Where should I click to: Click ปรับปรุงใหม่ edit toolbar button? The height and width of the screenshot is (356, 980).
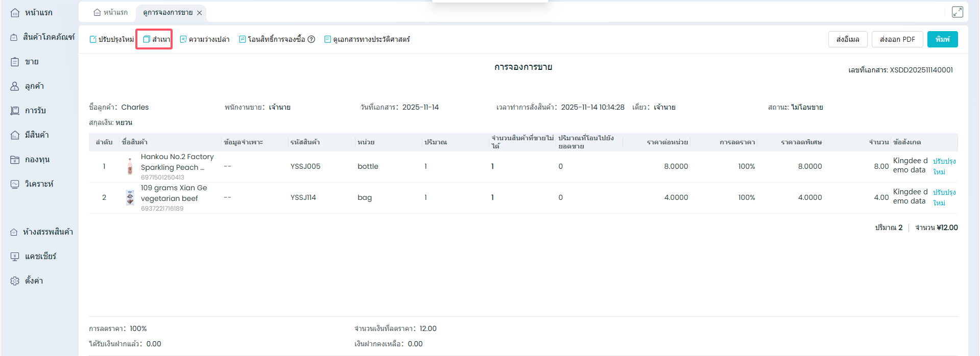(111, 39)
